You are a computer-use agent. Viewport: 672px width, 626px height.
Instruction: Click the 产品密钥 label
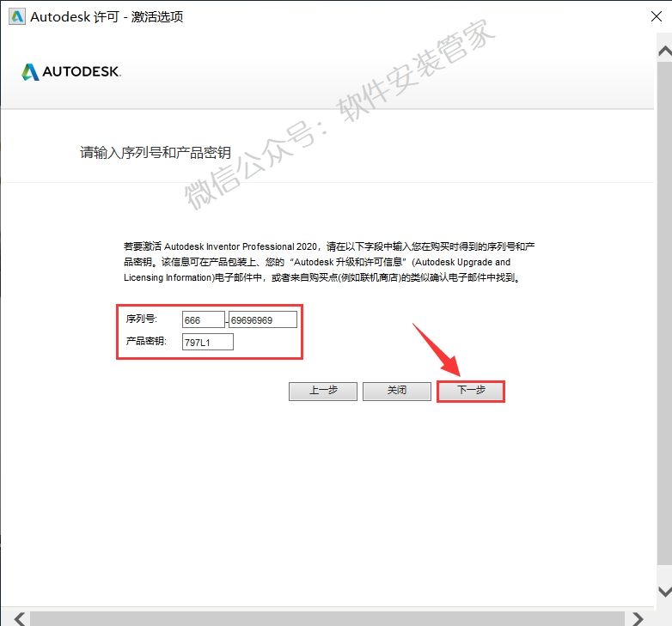(x=147, y=341)
